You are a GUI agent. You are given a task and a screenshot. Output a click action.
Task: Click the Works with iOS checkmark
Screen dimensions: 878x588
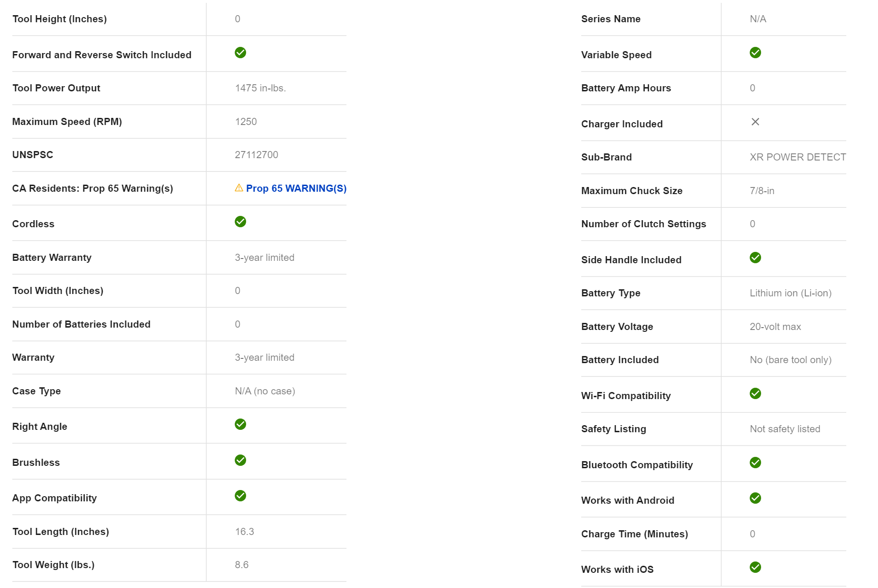coord(755,567)
